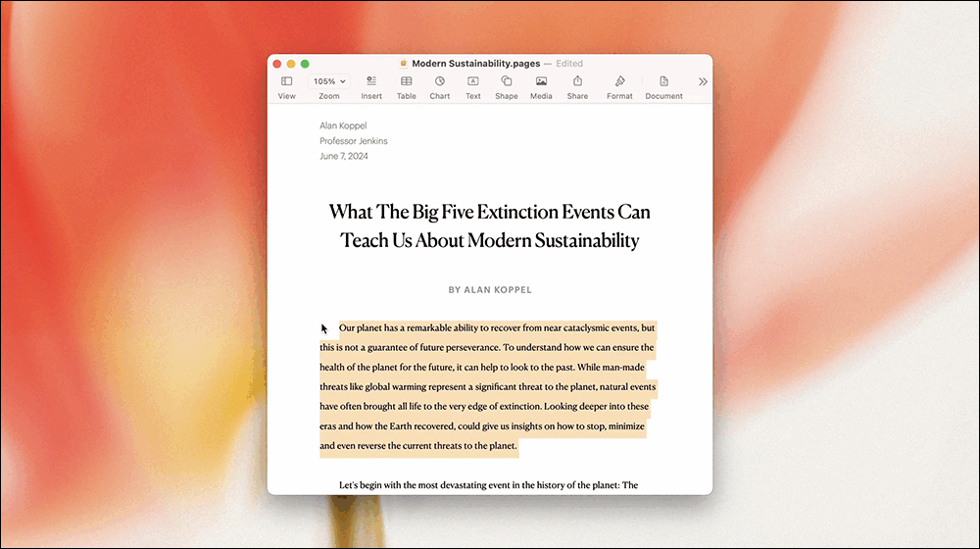
Task: Open the Document inspector
Action: pos(663,81)
